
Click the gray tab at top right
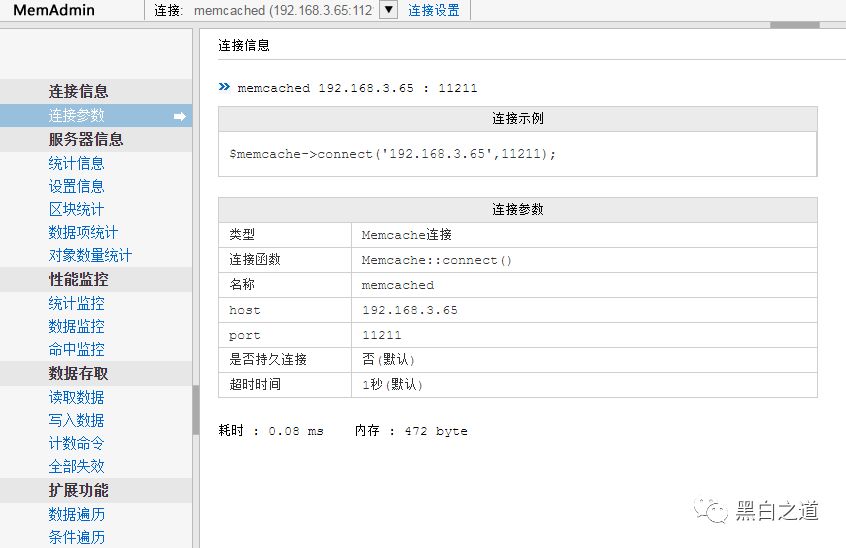click(795, 25)
